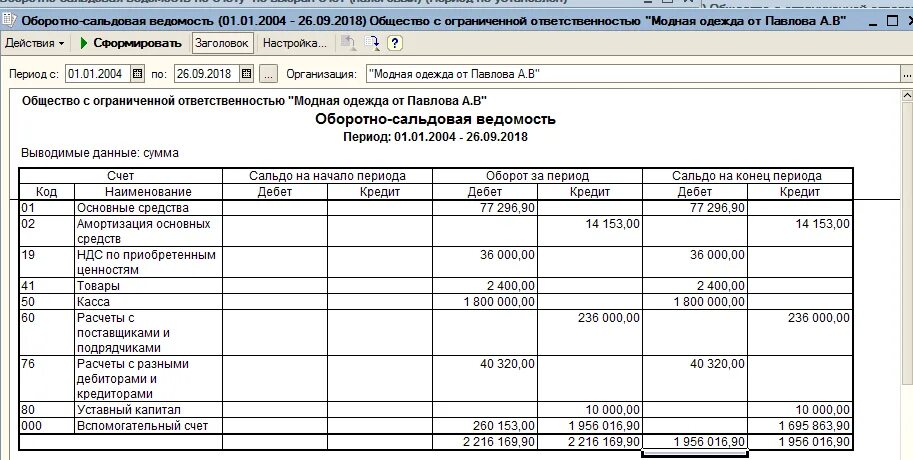Image resolution: width=913 pixels, height=460 pixels.
Task: Toggle the Заголовок button
Action: (222, 43)
